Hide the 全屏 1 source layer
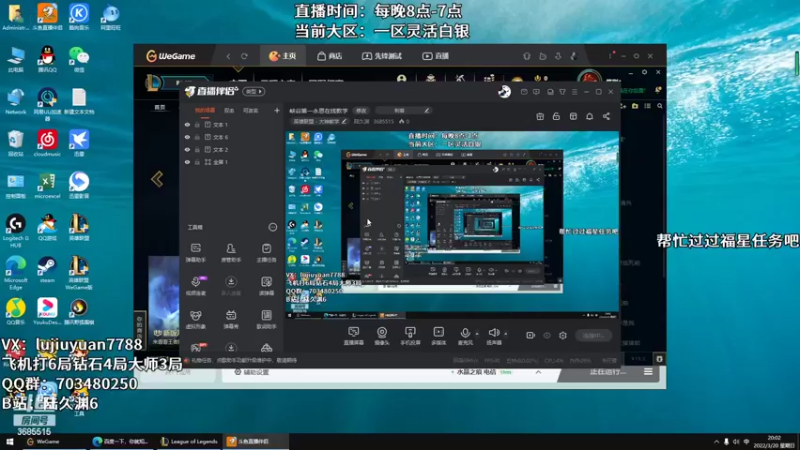The height and width of the screenshot is (450, 800). point(187,162)
